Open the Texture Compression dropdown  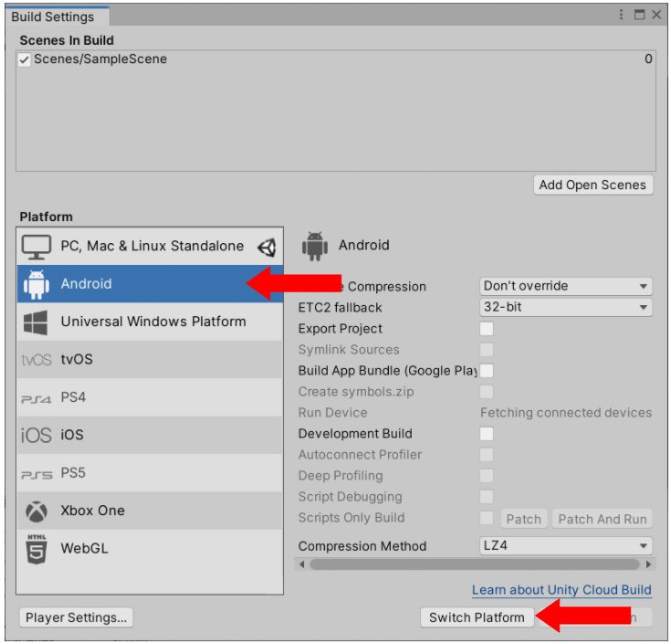566,286
